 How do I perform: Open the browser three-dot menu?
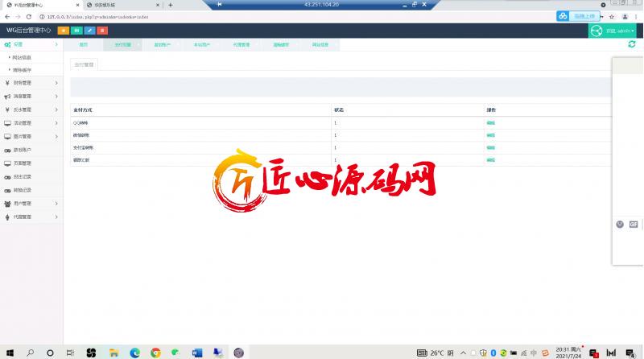pos(636,17)
